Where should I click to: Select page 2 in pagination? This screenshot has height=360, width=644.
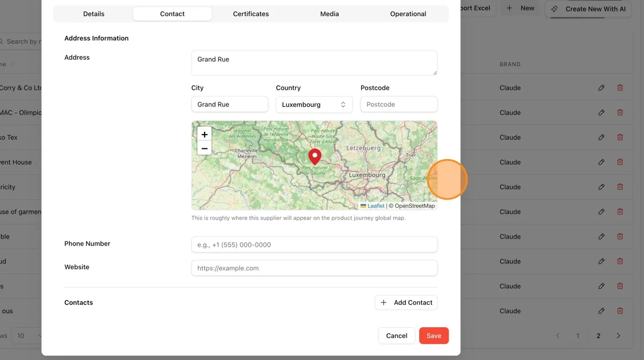[x=599, y=336]
